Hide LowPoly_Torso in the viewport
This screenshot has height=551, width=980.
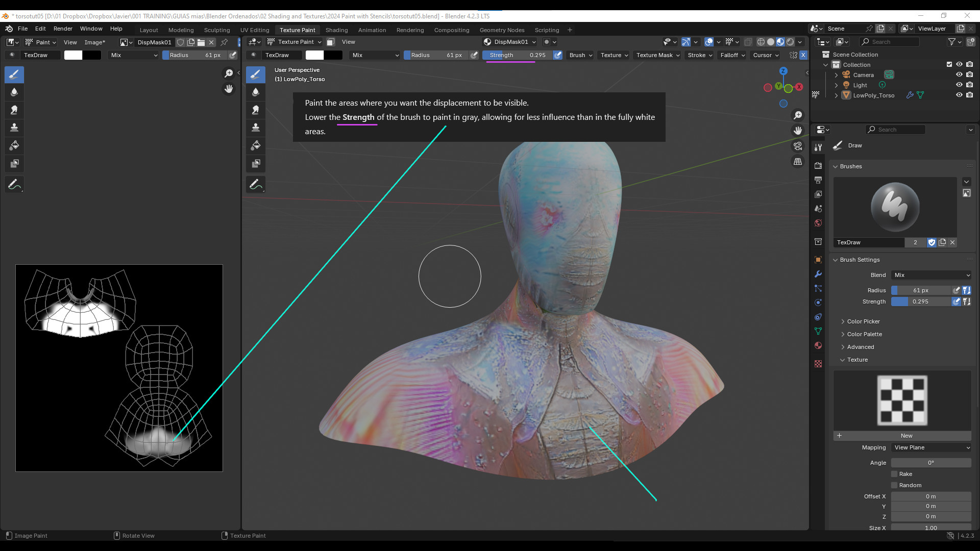point(959,95)
